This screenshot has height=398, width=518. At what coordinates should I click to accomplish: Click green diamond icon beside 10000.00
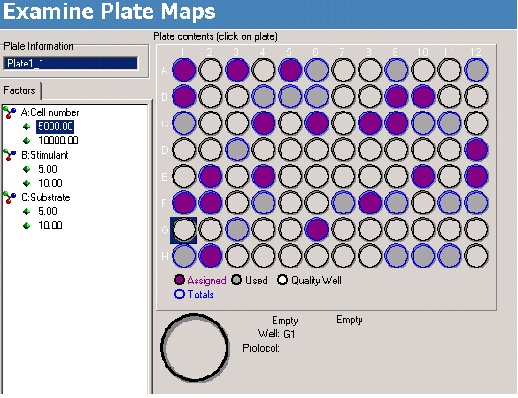click(27, 140)
